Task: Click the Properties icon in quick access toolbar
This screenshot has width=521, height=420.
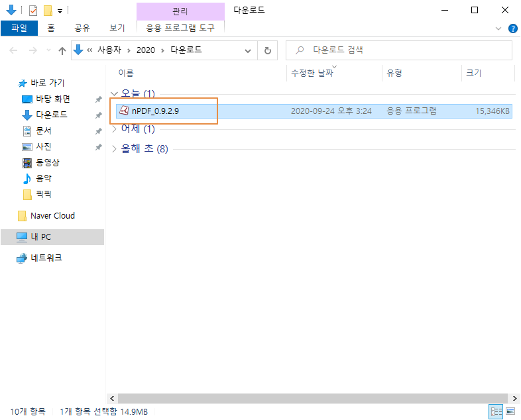Action: coord(33,11)
